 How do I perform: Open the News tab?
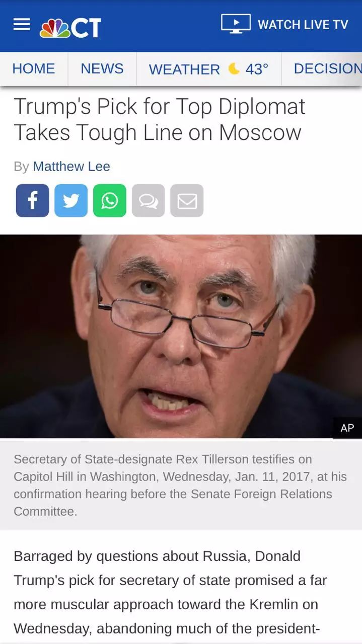coord(102,68)
